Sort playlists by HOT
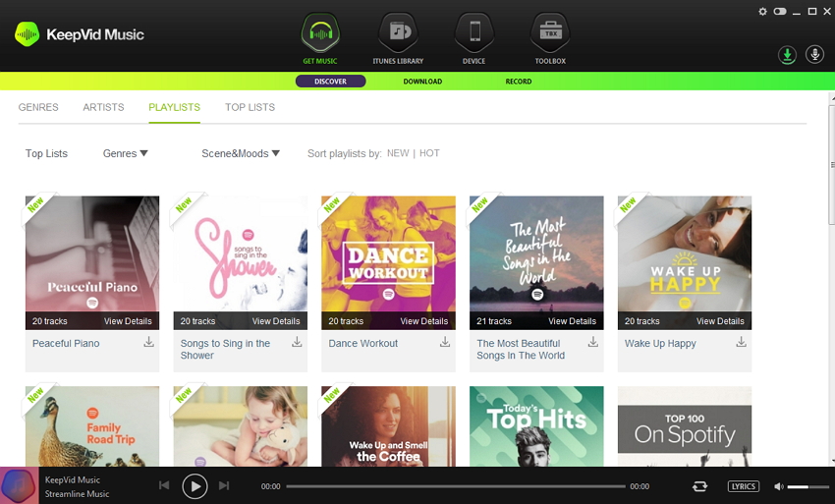The width and height of the screenshot is (835, 504). (429, 153)
